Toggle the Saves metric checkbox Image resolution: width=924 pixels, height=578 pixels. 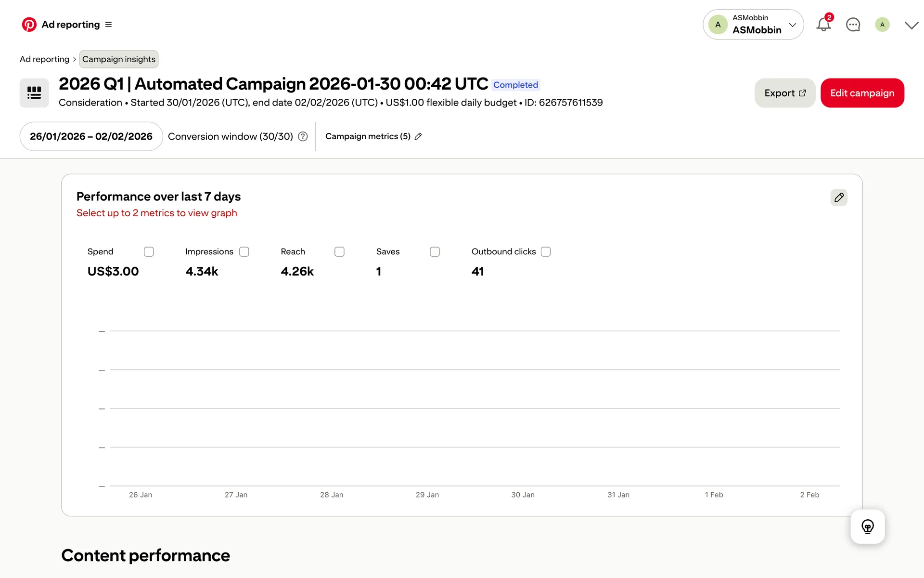tap(435, 252)
